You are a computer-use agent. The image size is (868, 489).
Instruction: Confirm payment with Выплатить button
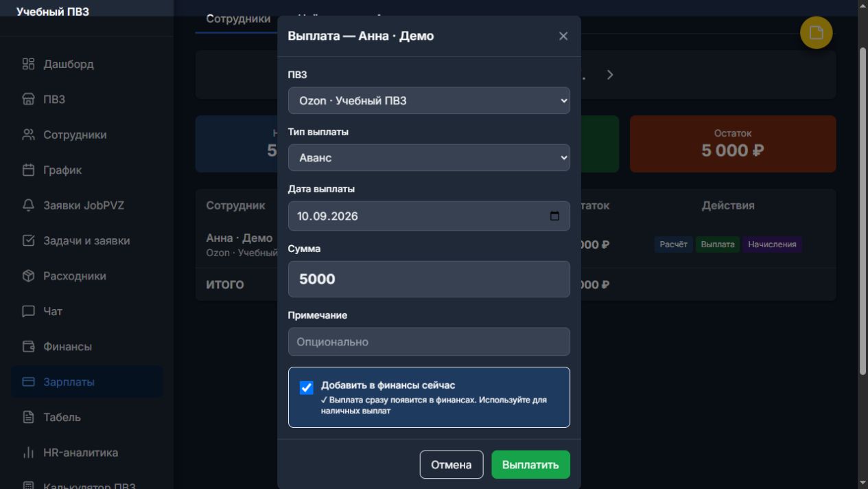[x=530, y=465]
